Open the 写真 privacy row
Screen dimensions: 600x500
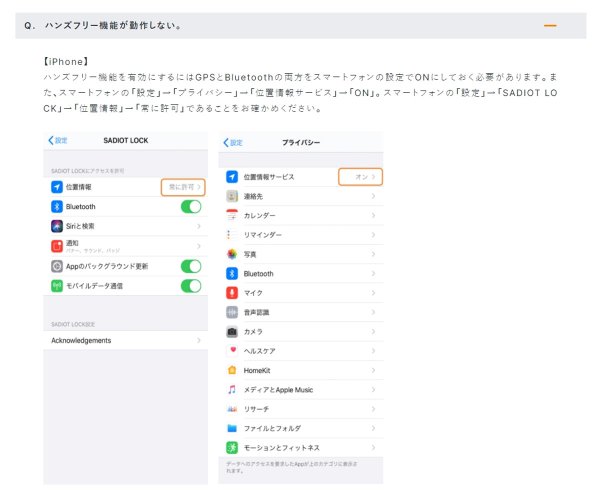tap(301, 254)
